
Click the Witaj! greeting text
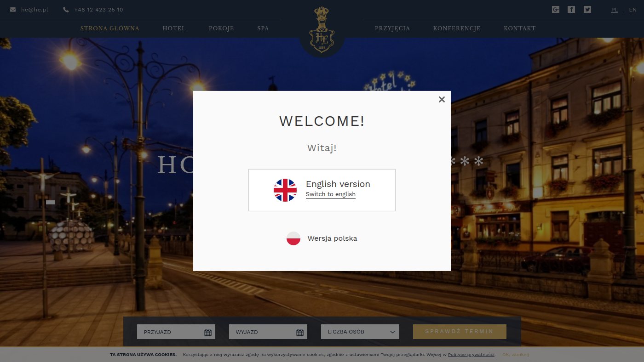[322, 148]
